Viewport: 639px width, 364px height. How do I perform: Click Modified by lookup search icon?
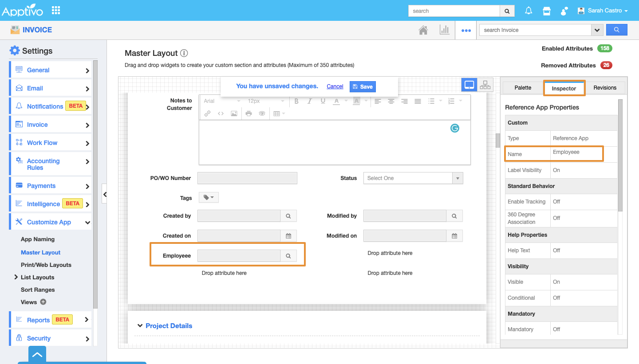point(454,216)
